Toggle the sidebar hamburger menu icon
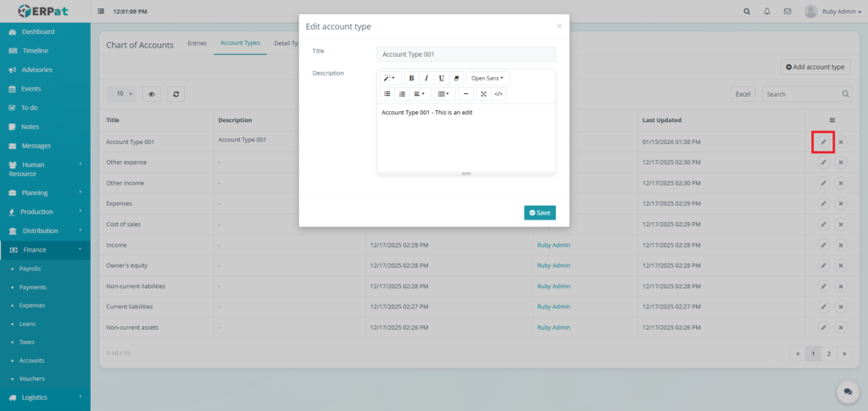Screen dimensions: 868x411 (x=101, y=11)
